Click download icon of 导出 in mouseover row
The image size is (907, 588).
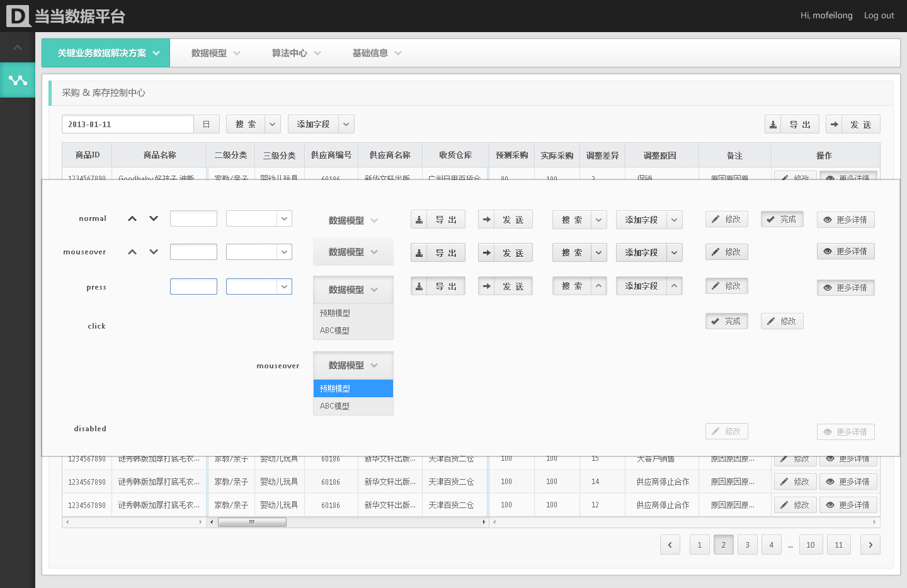(419, 253)
